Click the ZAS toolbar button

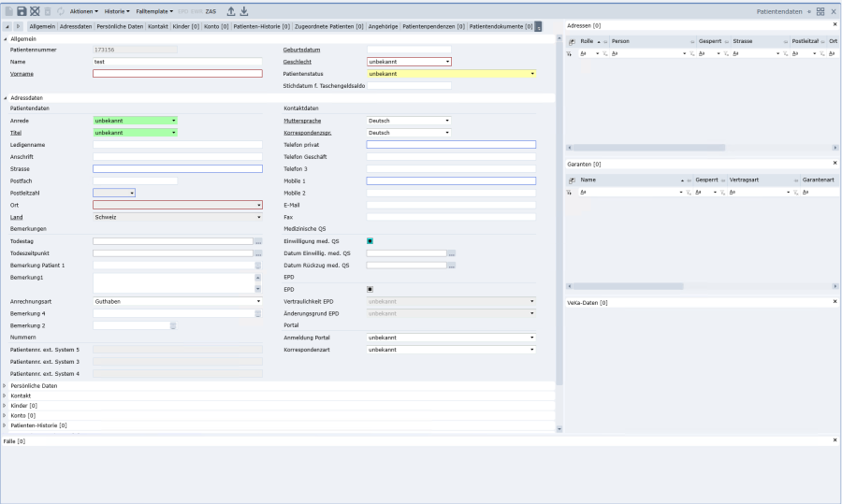211,10
